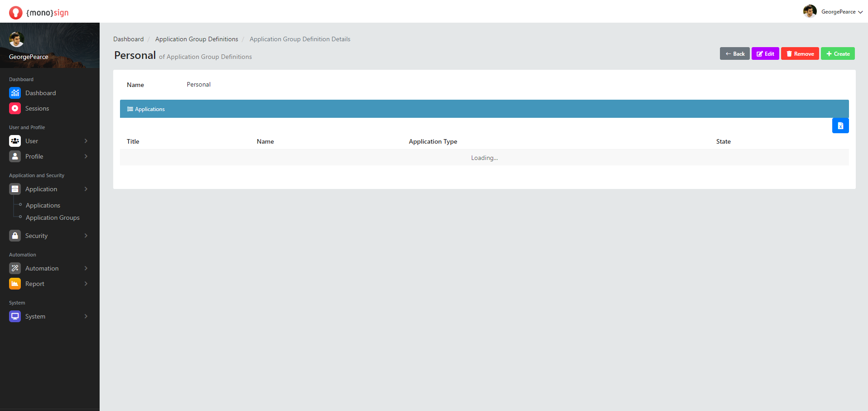Click Application Group Definition Details breadcrumb
This screenshot has height=411, width=868.
300,39
